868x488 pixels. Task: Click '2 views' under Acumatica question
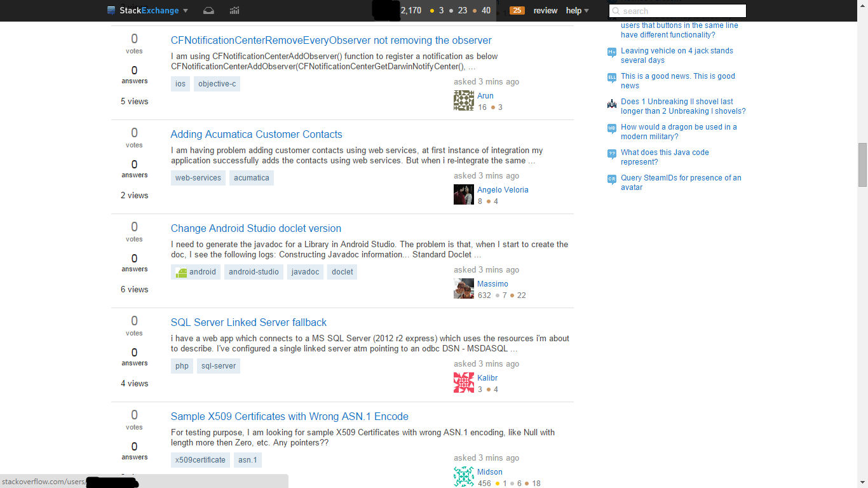135,195
